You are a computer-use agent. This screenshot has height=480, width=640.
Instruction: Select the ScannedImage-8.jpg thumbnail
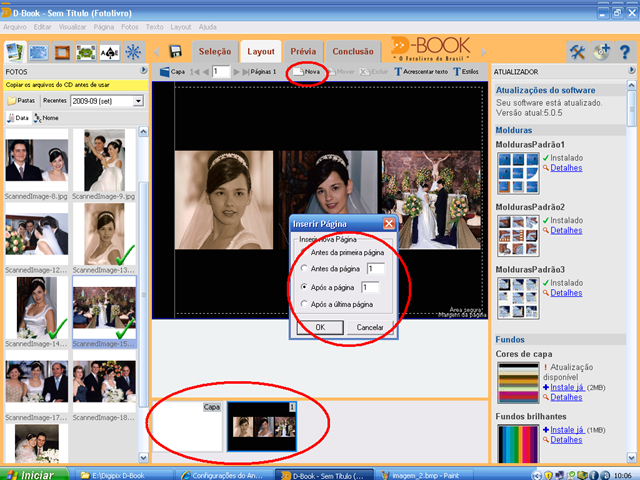pyautogui.click(x=37, y=160)
